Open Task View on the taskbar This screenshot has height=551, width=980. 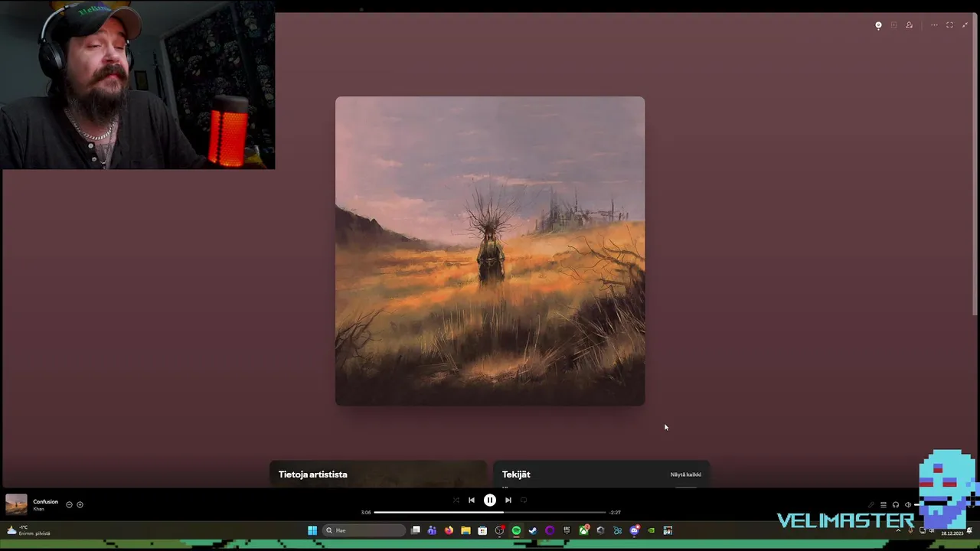pyautogui.click(x=416, y=530)
